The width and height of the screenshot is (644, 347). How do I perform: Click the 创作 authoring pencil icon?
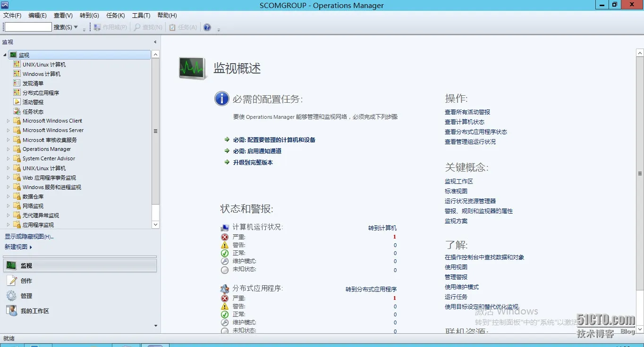pyautogui.click(x=11, y=281)
